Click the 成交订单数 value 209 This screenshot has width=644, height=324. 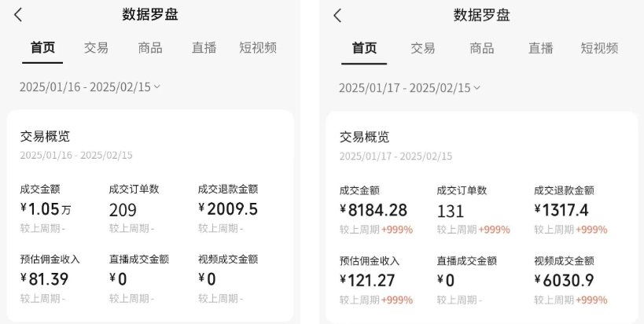pos(123,210)
